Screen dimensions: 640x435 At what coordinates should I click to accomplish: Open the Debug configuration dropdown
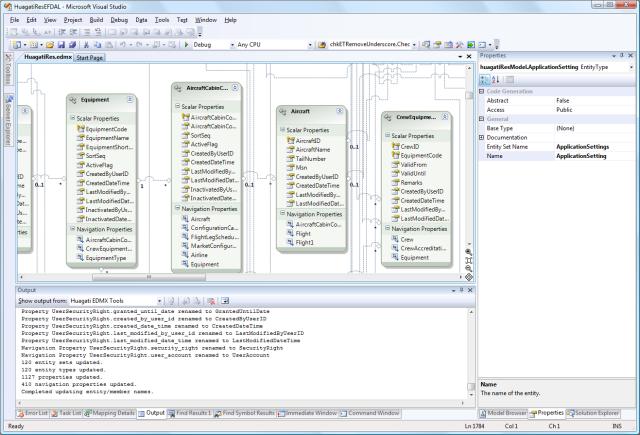pos(232,45)
